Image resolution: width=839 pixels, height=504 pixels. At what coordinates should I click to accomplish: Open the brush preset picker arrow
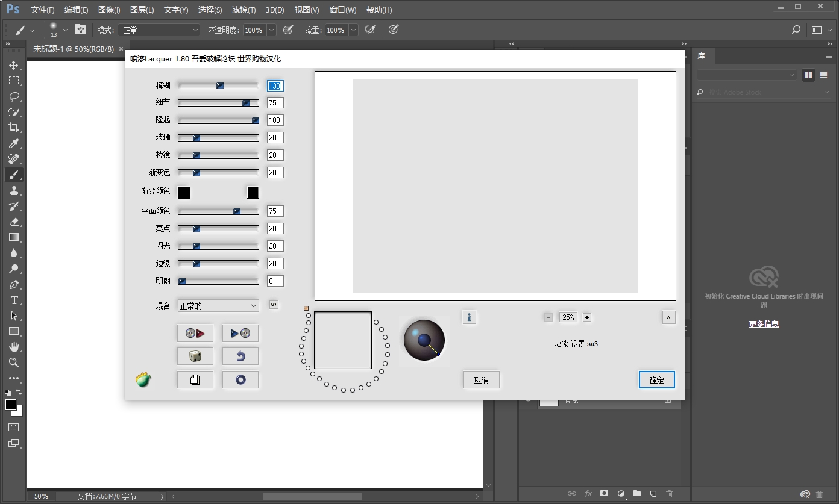tap(65, 30)
